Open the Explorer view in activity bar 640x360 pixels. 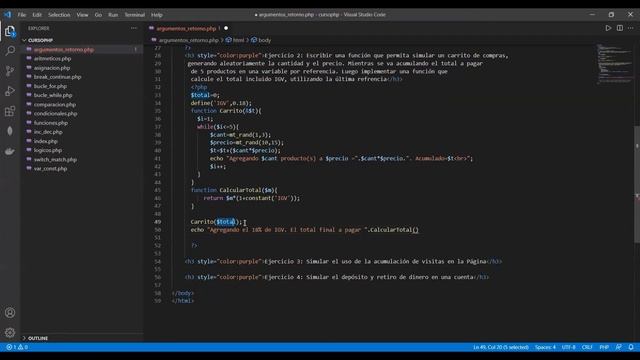(10, 31)
